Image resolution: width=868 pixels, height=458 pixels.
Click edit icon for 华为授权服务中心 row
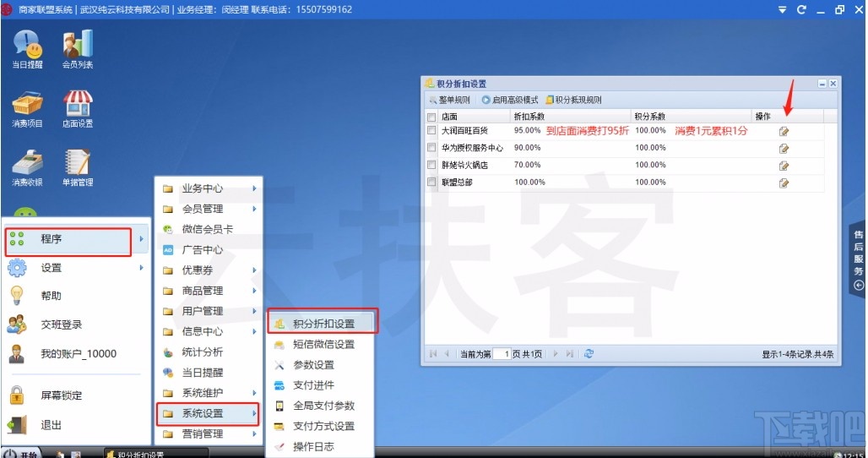coord(784,149)
